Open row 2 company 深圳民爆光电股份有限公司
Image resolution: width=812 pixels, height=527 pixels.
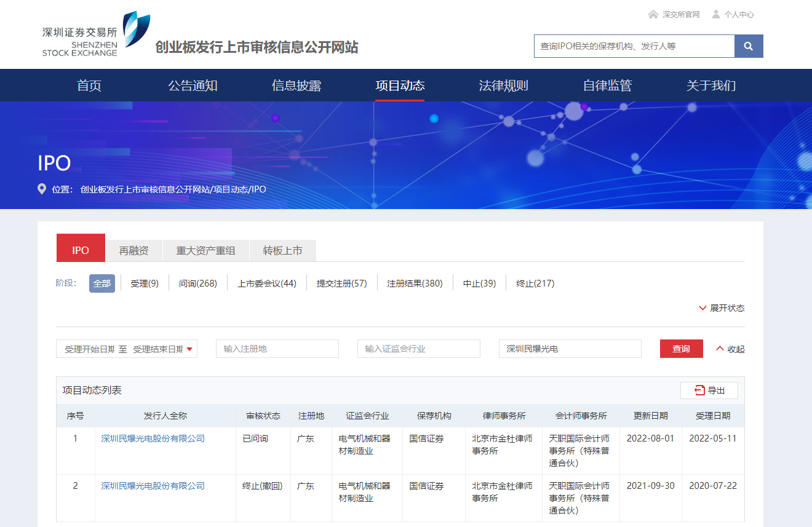153,486
